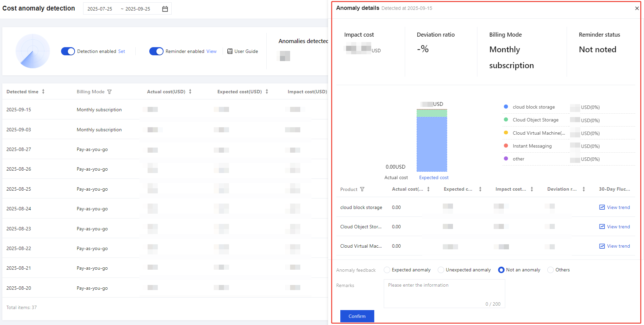Filter the list by Billing Mode

click(x=109, y=92)
